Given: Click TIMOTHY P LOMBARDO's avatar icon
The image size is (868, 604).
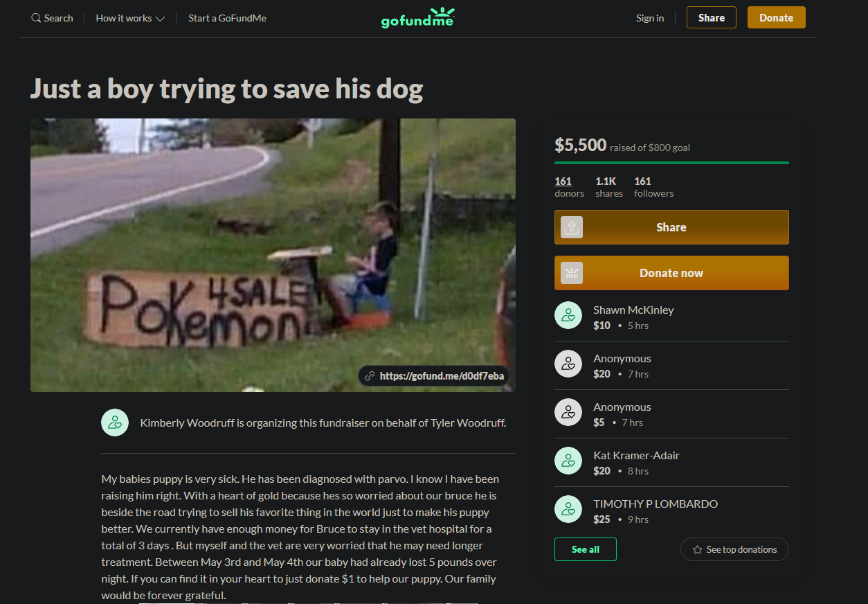Looking at the screenshot, I should pos(568,509).
